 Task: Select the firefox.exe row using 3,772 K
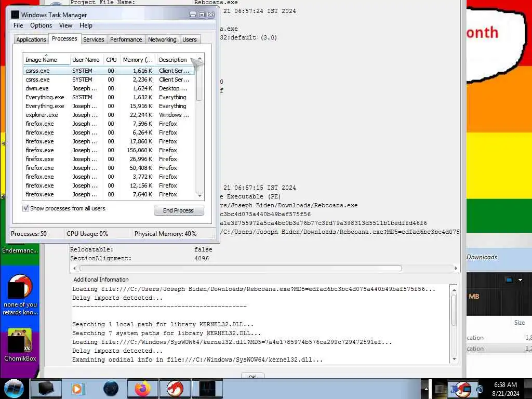pyautogui.click(x=109, y=177)
